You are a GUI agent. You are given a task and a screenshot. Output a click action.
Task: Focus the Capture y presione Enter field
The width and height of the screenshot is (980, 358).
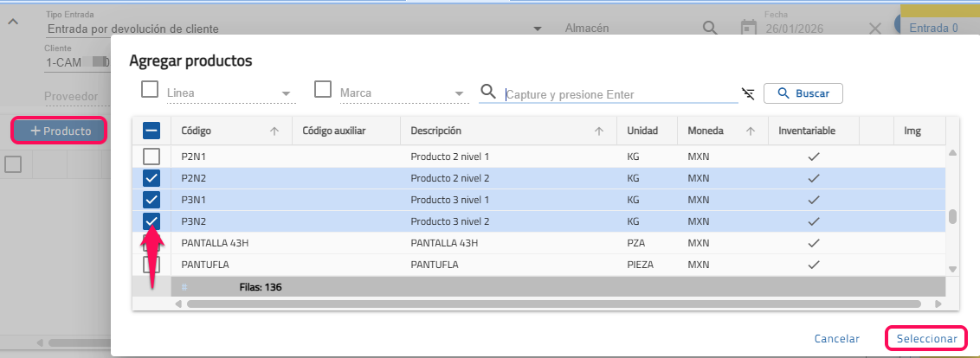pos(619,94)
